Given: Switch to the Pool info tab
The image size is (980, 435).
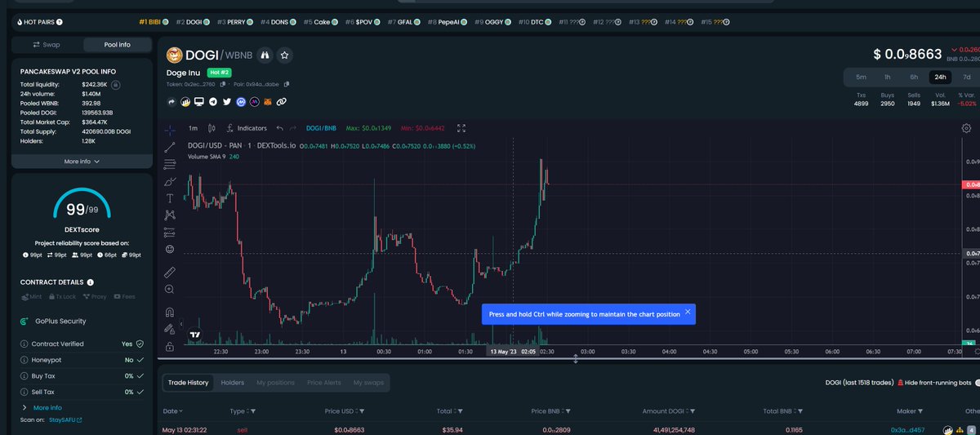Looking at the screenshot, I should (117, 45).
